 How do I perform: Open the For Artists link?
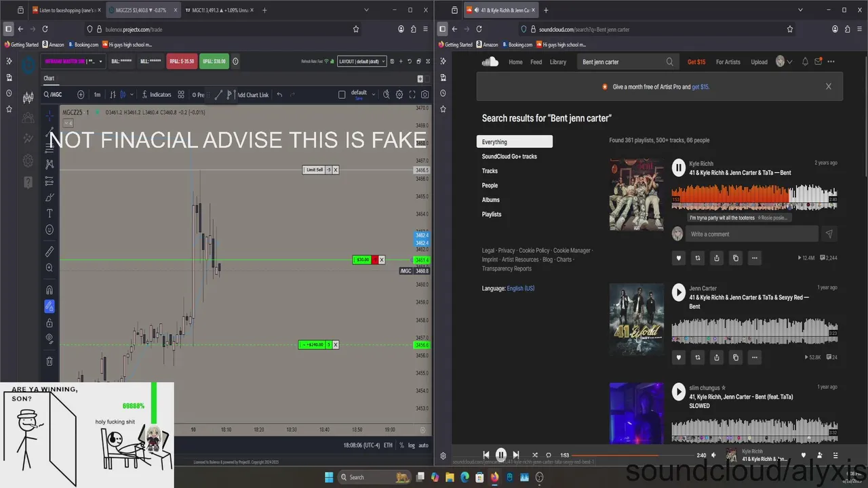pyautogui.click(x=728, y=62)
